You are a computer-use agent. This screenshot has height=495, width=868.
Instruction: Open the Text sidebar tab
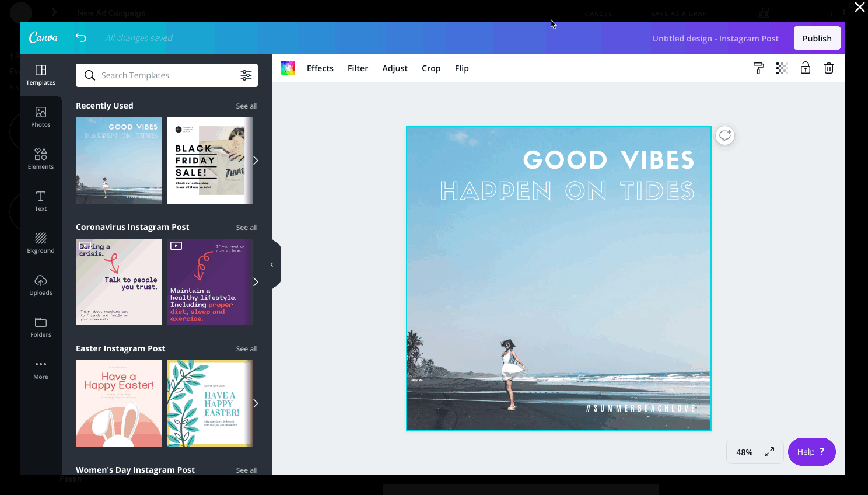(x=41, y=201)
